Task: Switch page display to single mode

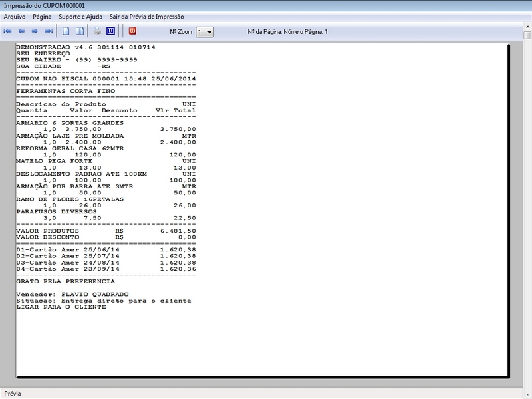Action: [66, 30]
